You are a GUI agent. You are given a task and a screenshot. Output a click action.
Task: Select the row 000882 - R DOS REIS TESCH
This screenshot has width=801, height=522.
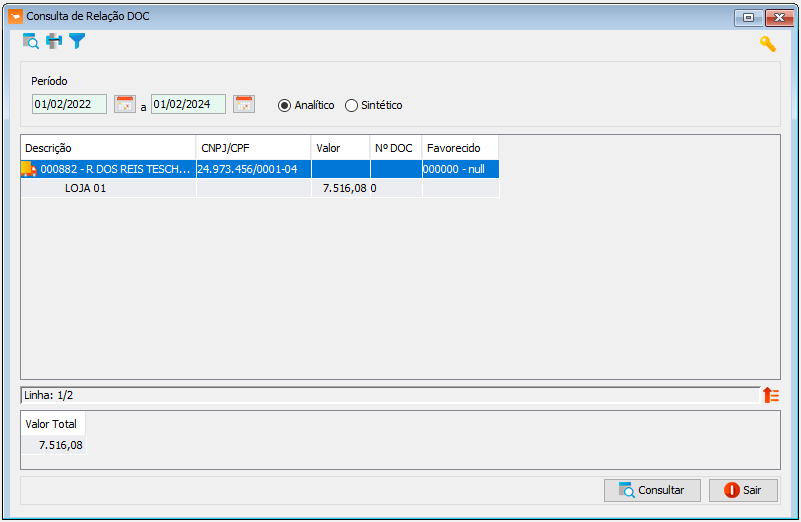click(x=260, y=169)
